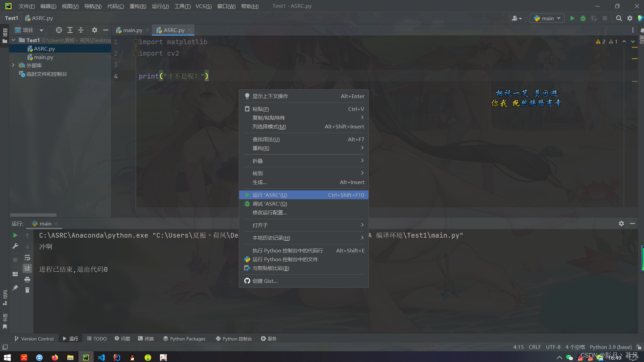Start debugging with the bug icon in the top toolbar
Screen dimensions: 644x362
pyautogui.click(x=583, y=18)
